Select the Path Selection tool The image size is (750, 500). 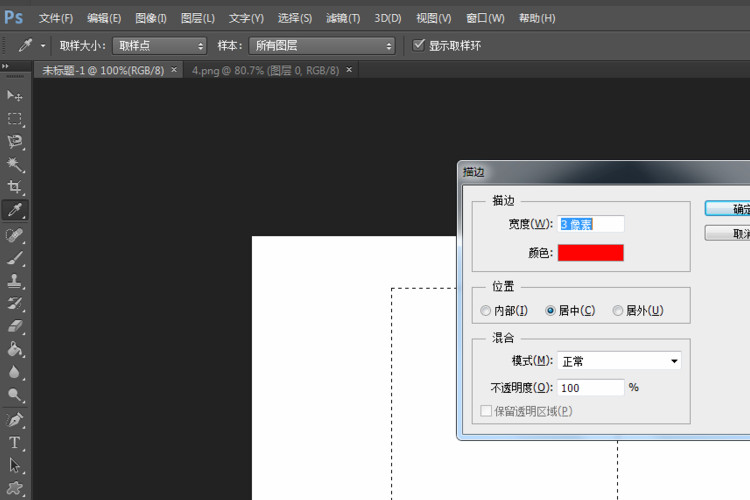point(15,465)
